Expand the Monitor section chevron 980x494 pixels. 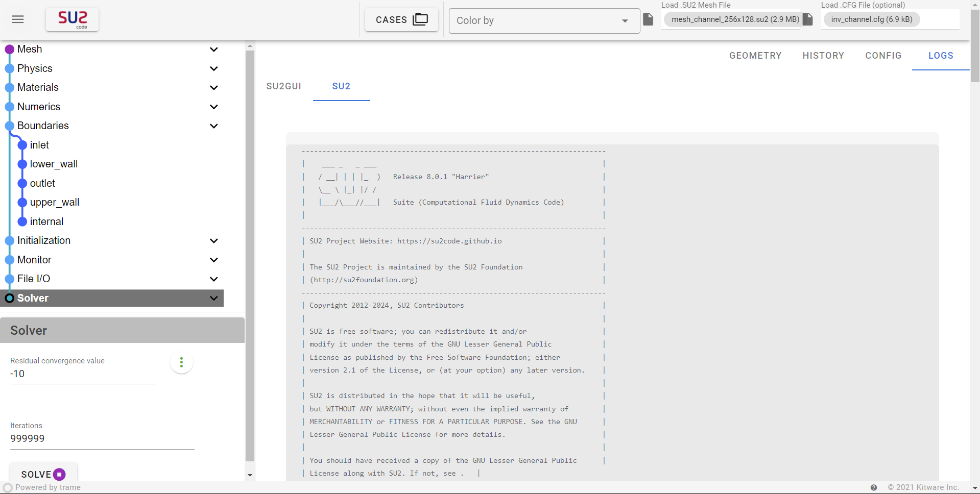(214, 260)
